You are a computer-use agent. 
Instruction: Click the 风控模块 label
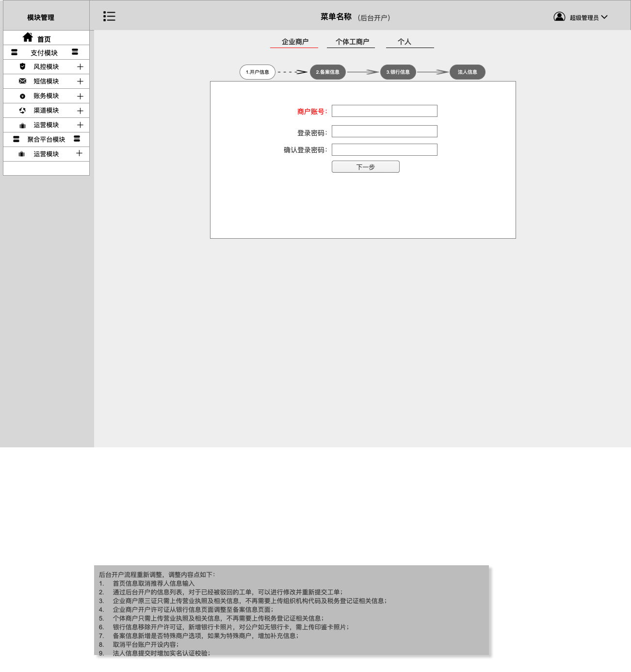(x=46, y=66)
